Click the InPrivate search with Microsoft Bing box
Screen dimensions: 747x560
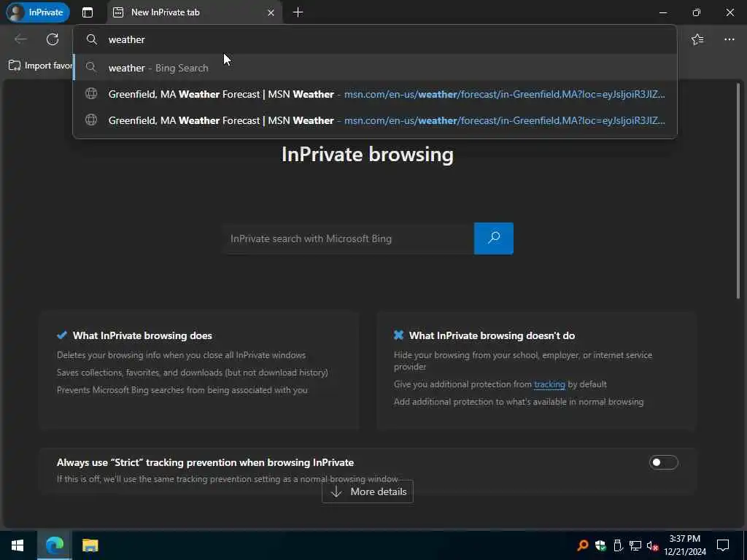tap(348, 238)
